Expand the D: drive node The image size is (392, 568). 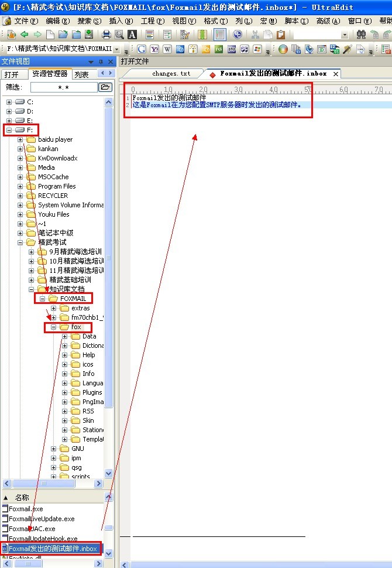coord(9,111)
